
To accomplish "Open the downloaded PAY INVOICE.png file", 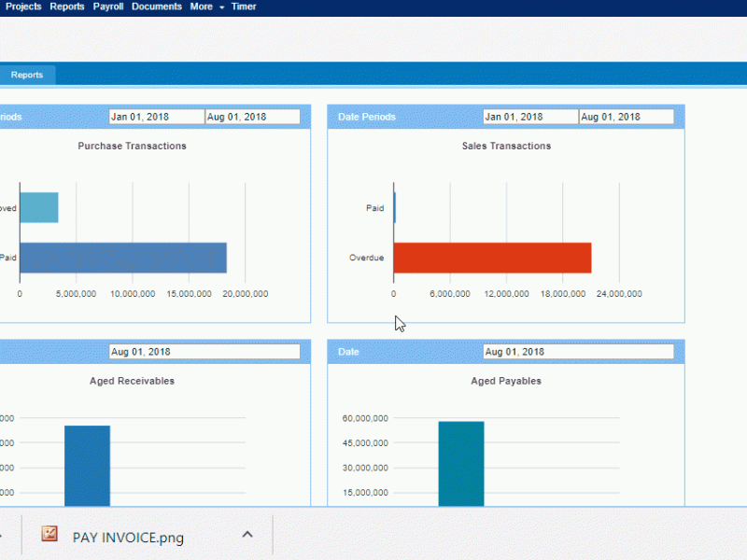I will click(128, 538).
